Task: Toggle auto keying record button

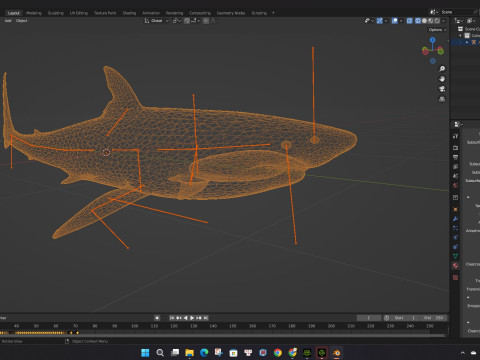Action: point(157,318)
